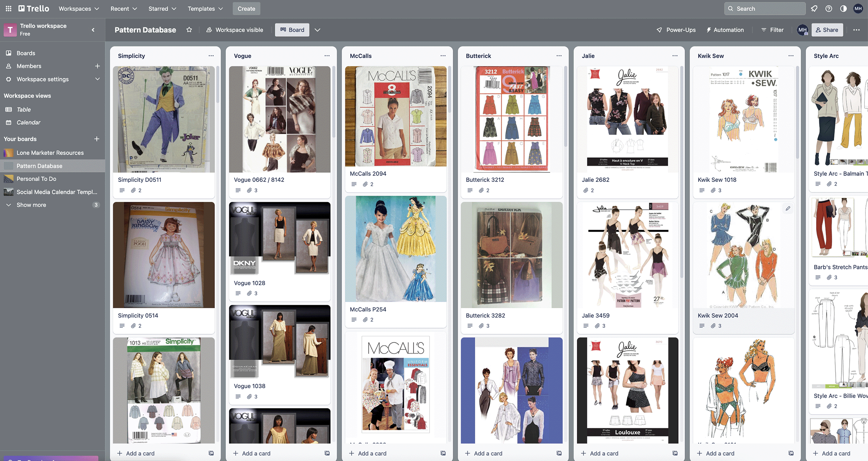Open the McCalls P254 card

coord(396,262)
